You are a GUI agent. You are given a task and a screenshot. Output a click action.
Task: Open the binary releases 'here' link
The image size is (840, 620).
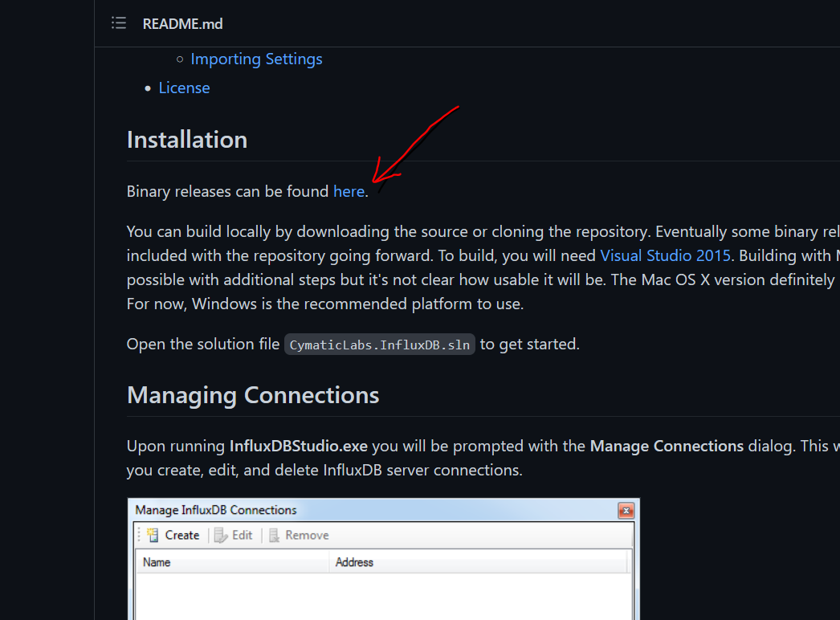(349, 191)
